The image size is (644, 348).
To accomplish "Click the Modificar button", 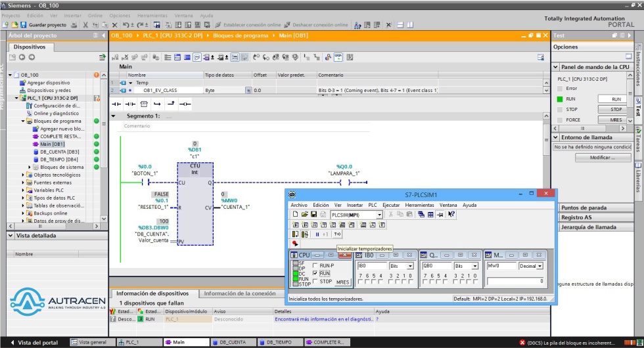I will pos(603,158).
